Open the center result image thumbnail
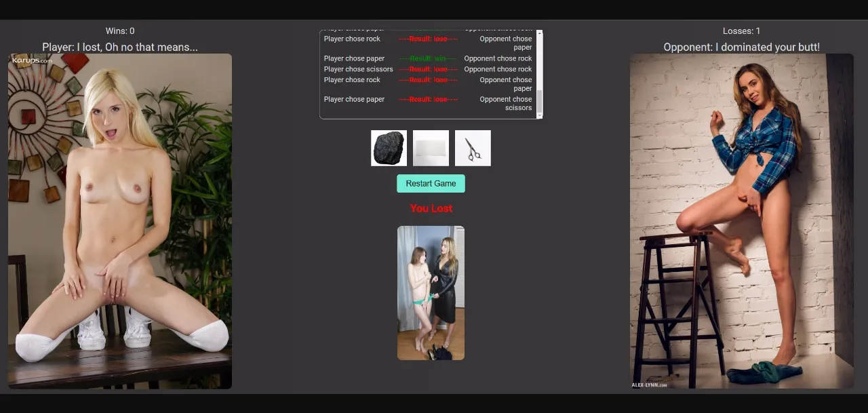 tap(431, 292)
